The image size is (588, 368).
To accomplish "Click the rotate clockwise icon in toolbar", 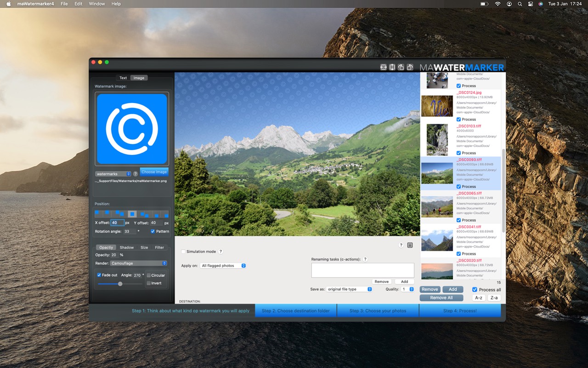I will coord(401,67).
